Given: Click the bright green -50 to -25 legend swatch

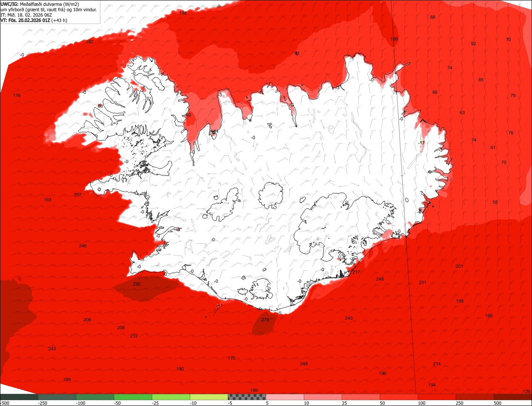Looking at the screenshot, I should [x=133, y=397].
